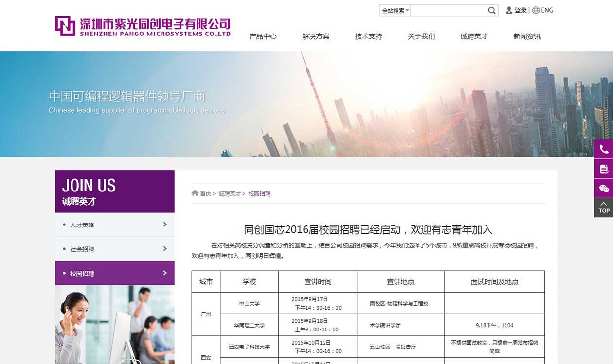Switch language to ENG
Image resolution: width=613 pixels, height=364 pixels.
click(x=547, y=10)
